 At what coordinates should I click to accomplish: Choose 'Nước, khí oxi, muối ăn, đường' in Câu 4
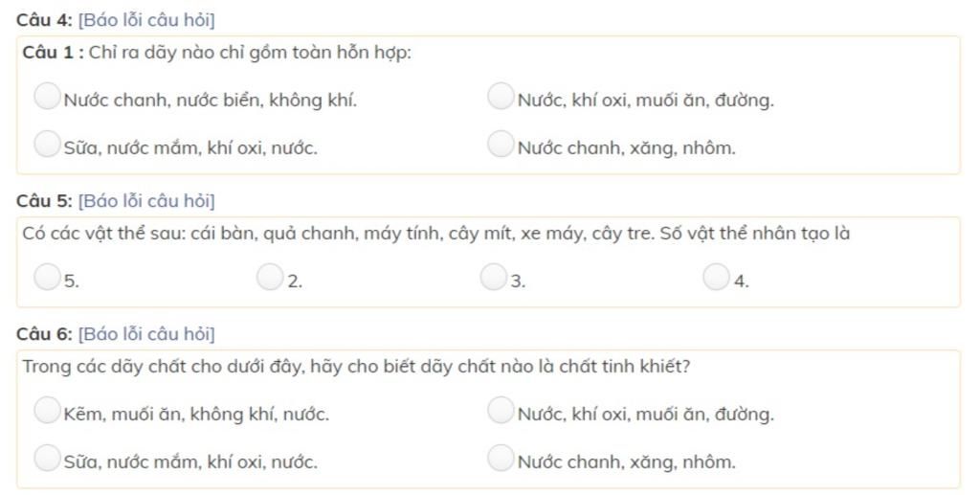point(501,97)
